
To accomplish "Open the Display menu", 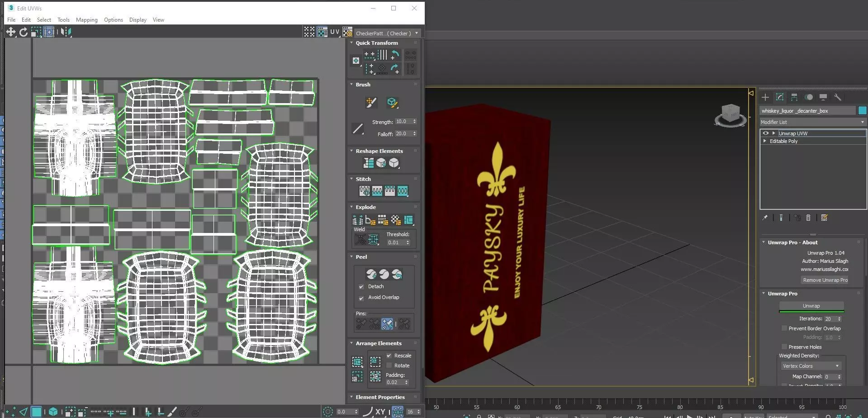I will pyautogui.click(x=138, y=20).
